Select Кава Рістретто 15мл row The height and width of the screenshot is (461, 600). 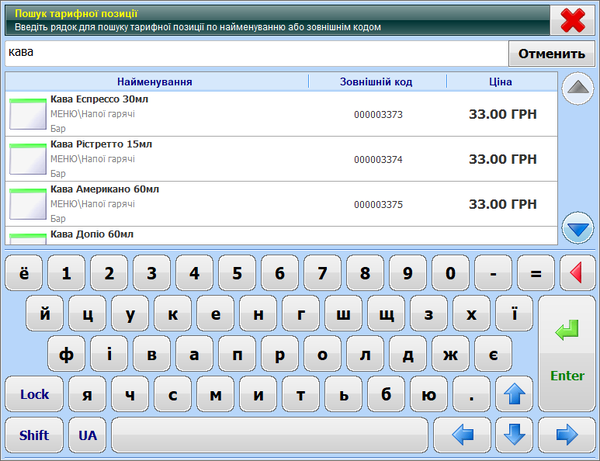280,159
